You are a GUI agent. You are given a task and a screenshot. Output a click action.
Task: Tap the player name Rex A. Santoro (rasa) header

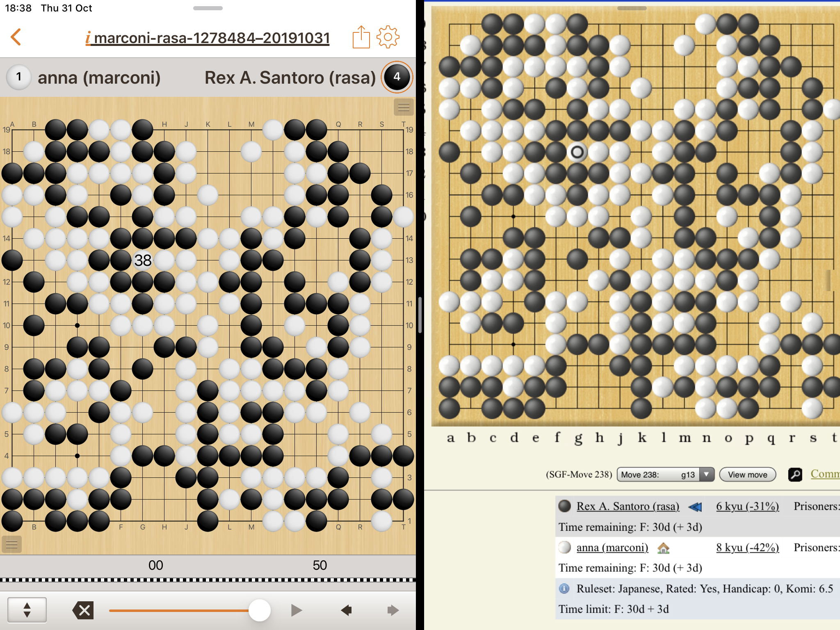(290, 77)
